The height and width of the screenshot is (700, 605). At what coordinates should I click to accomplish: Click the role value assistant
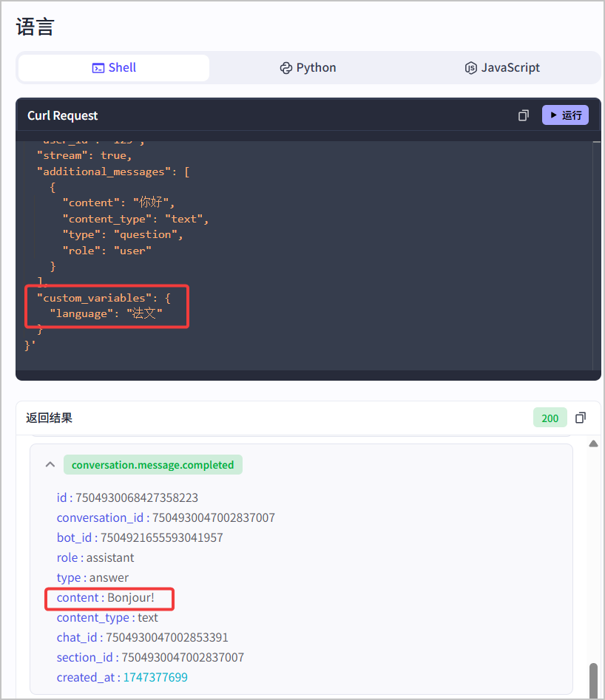point(110,557)
